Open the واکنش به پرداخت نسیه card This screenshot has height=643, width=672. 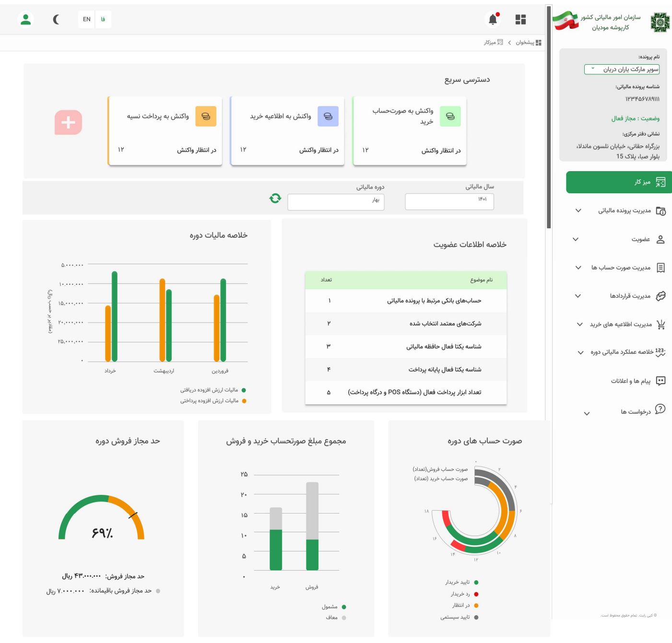click(165, 131)
